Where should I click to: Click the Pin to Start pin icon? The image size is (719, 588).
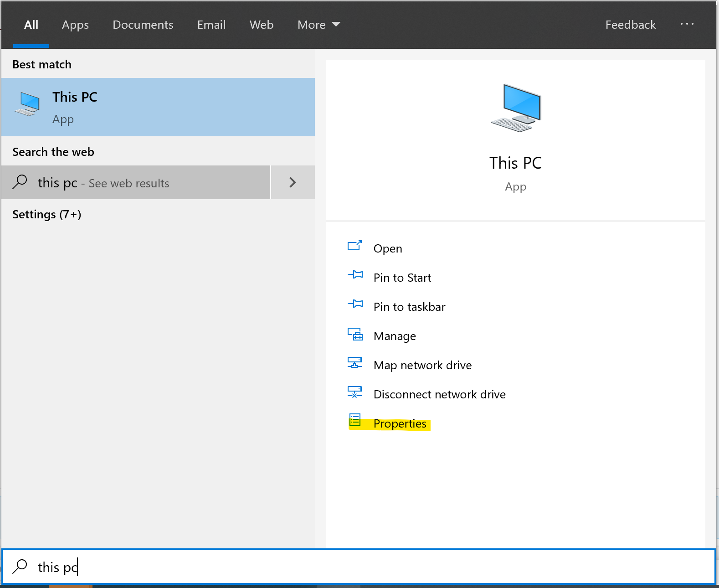click(355, 275)
